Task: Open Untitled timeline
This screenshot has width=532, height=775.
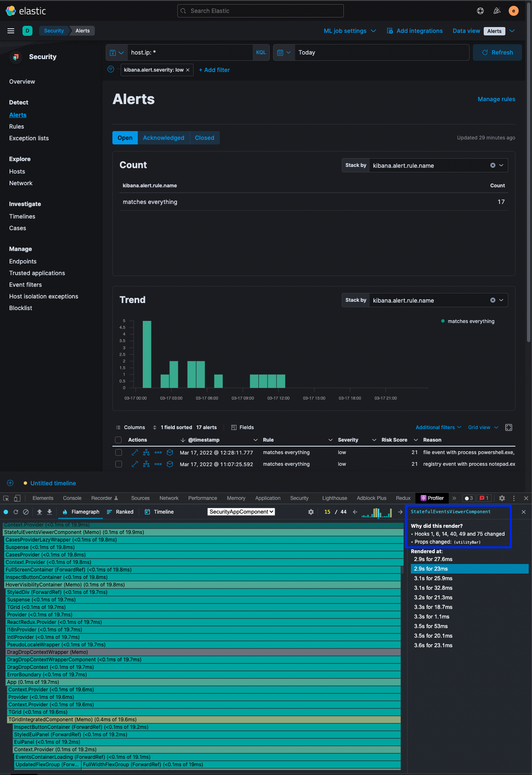Action: click(53, 483)
